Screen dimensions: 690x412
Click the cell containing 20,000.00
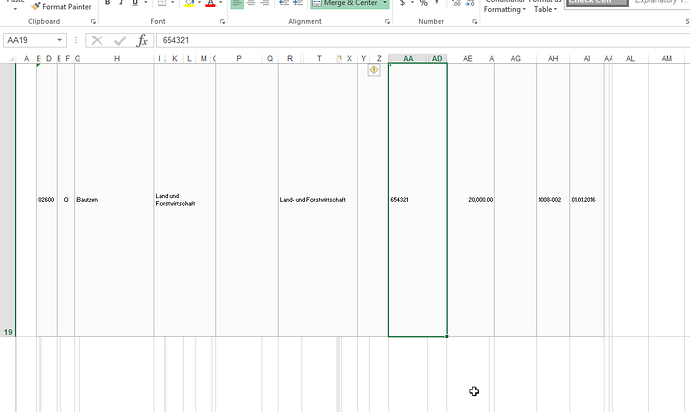coord(471,200)
